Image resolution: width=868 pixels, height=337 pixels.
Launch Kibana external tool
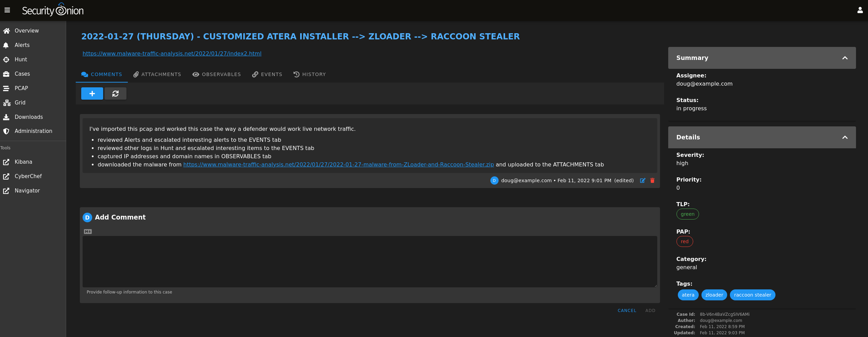coord(33,162)
